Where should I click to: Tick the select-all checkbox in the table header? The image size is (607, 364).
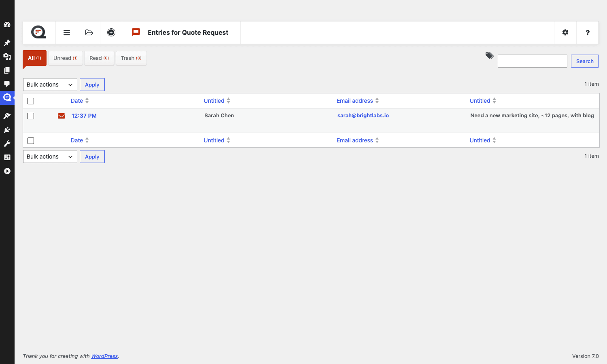(x=31, y=101)
